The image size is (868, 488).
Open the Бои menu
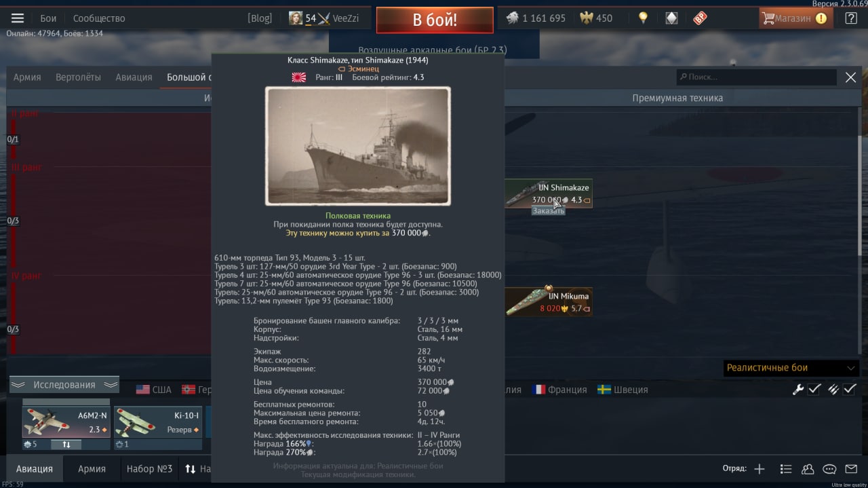(48, 18)
